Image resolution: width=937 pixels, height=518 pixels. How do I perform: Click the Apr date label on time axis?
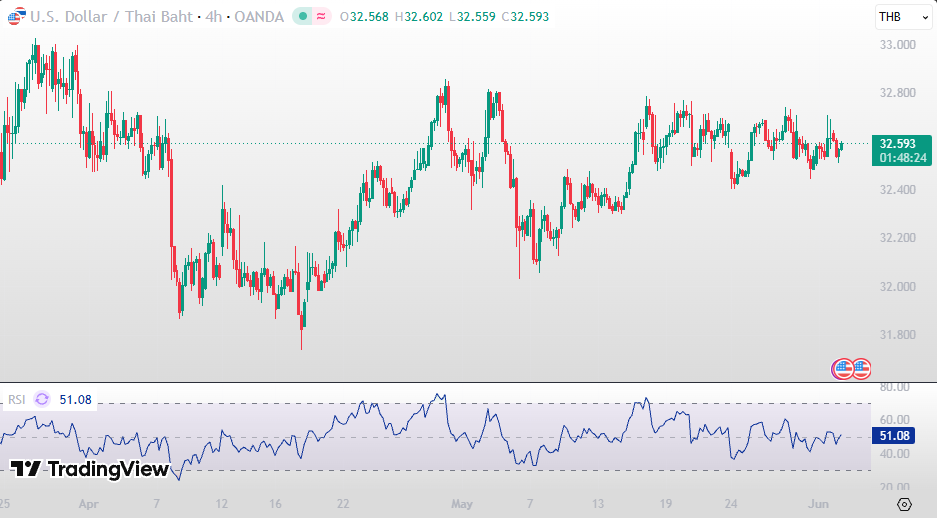tap(88, 504)
